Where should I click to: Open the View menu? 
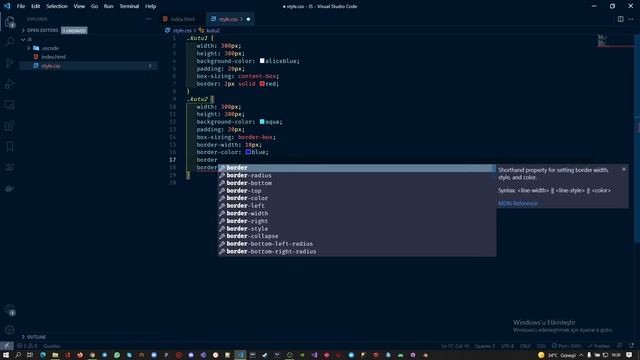[x=79, y=6]
